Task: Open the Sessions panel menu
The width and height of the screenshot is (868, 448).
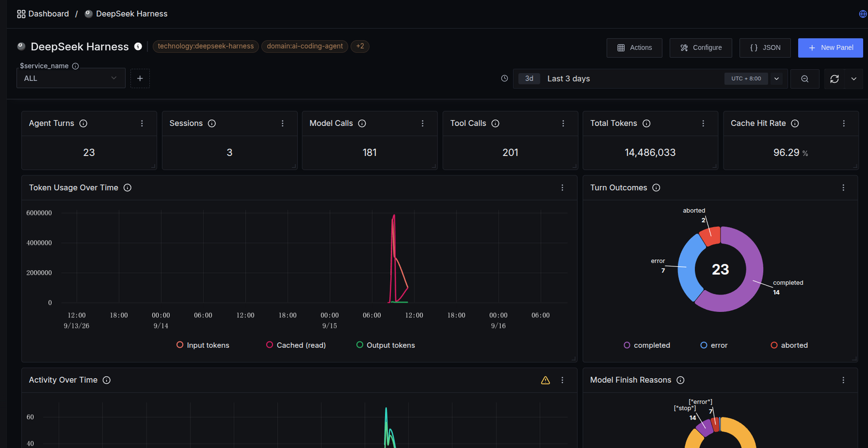Action: (x=283, y=124)
